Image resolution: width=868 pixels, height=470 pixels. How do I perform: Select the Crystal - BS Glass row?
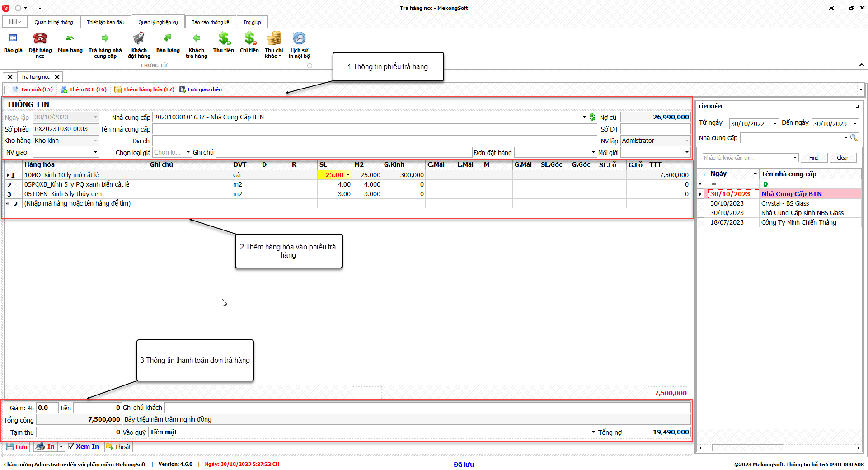[779, 203]
